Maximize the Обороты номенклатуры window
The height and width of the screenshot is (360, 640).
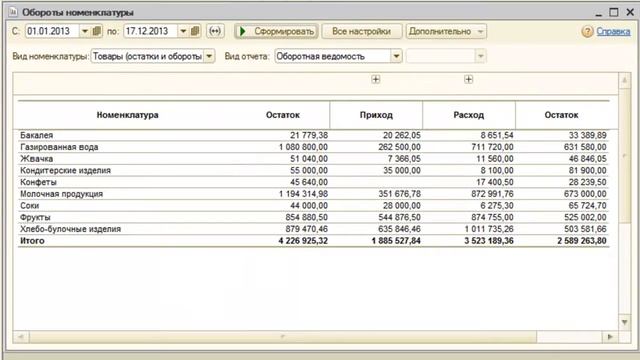pyautogui.click(x=613, y=12)
